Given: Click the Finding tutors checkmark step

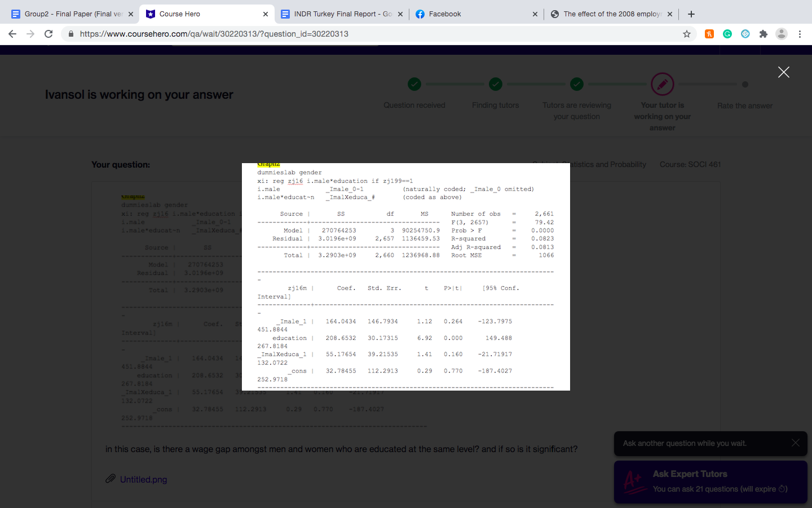Looking at the screenshot, I should click(x=496, y=84).
